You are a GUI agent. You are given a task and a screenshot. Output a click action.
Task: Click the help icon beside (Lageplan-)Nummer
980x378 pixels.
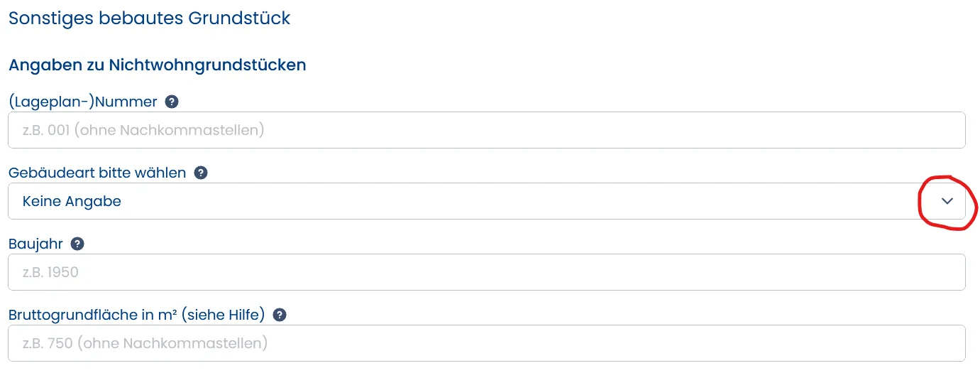coord(171,102)
